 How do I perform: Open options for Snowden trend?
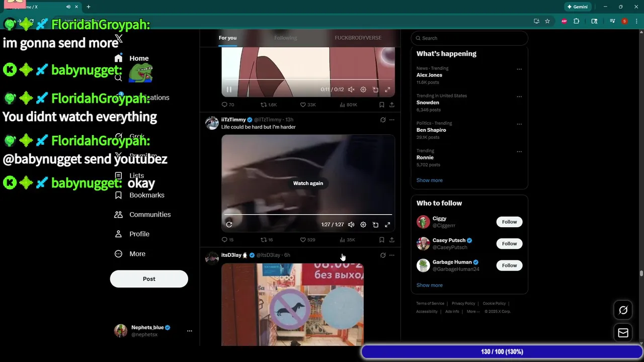[519, 97]
